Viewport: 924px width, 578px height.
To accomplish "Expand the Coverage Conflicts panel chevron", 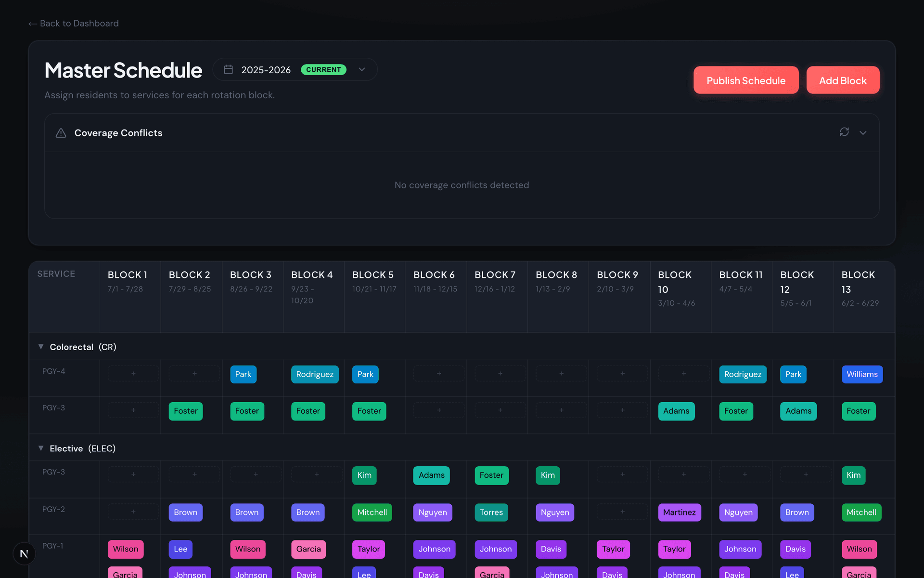I will click(863, 133).
